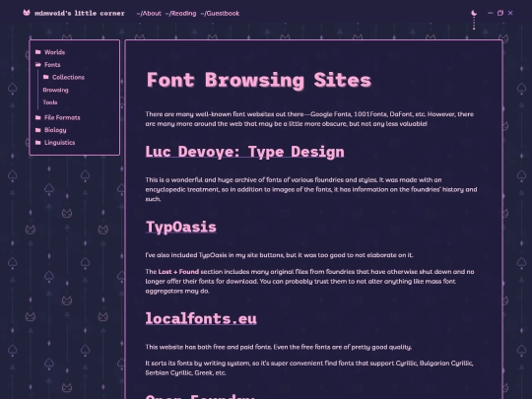The width and height of the screenshot is (532, 399).
Task: Click the Biology folder icon
Action: coord(38,130)
